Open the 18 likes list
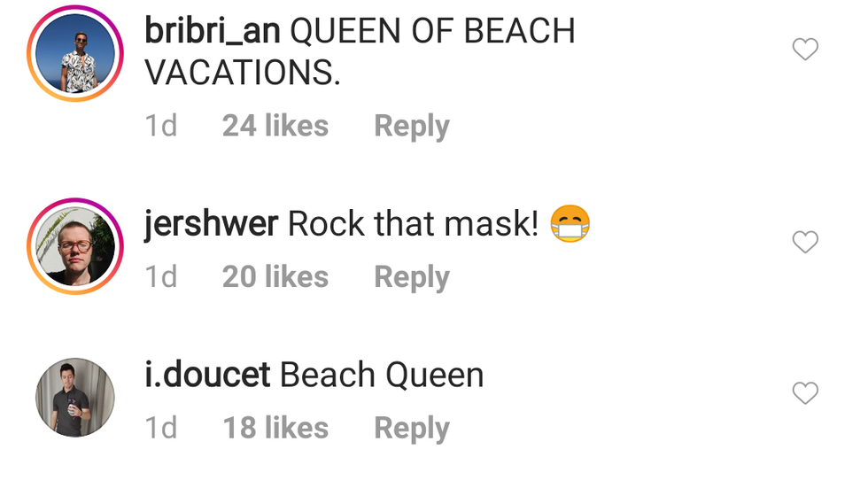The width and height of the screenshot is (868, 488). point(275,428)
